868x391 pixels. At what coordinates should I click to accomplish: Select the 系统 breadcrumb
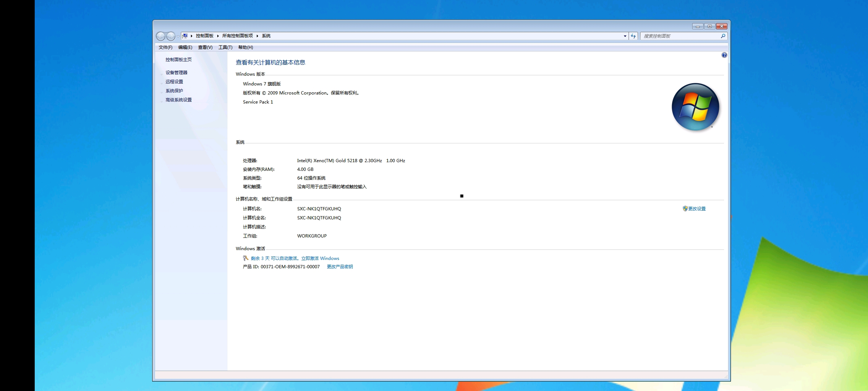pos(266,36)
